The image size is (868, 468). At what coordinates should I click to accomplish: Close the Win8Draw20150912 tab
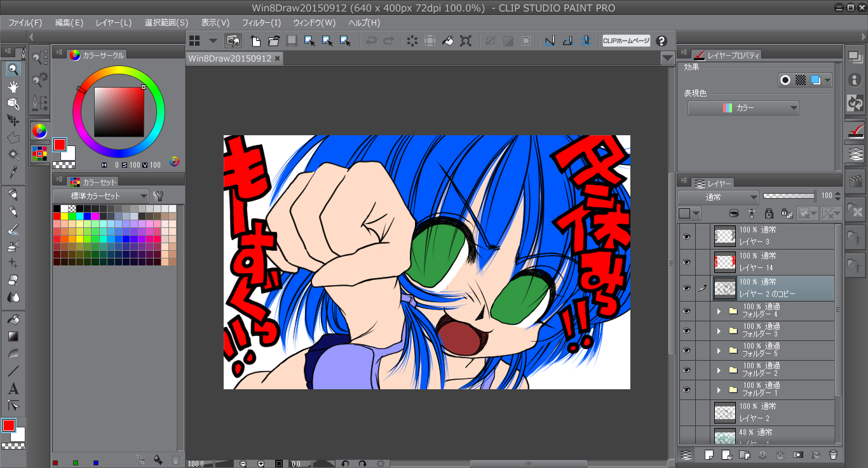[277, 58]
